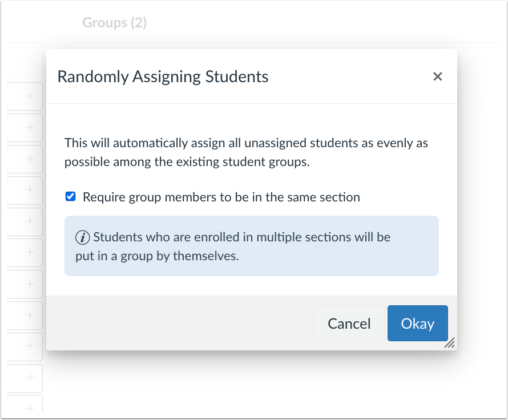
Task: Confirm random assignment with the Okay button
Action: [417, 323]
